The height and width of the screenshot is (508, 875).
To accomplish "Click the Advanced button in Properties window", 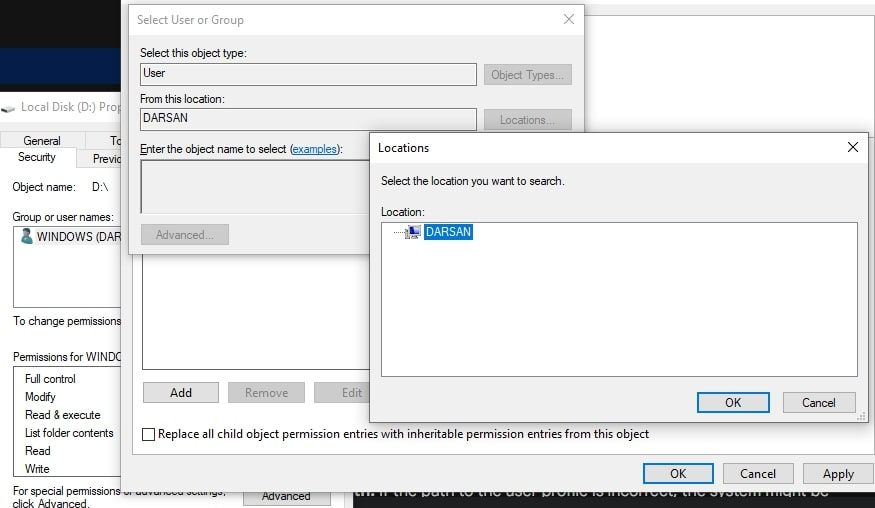I will 286,497.
